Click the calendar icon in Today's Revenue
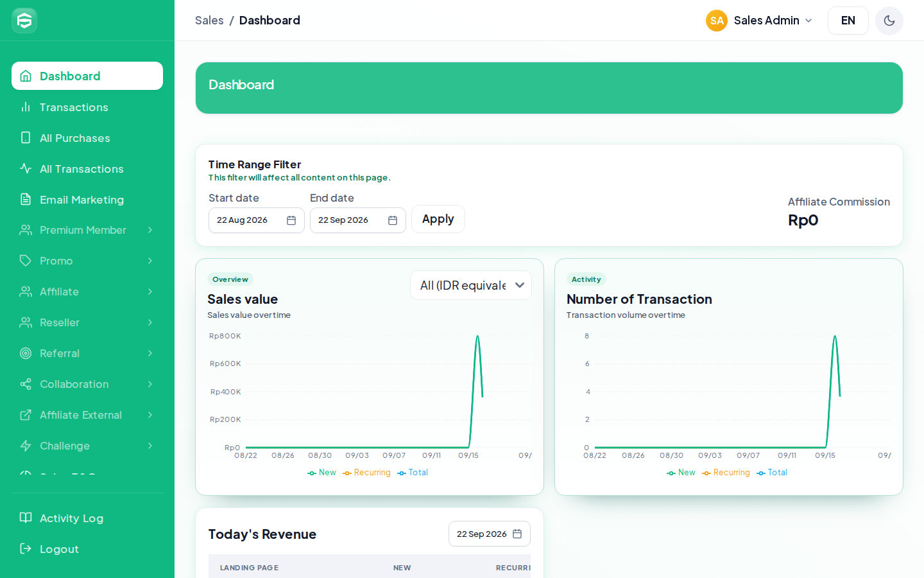The height and width of the screenshot is (578, 924). tap(517, 534)
